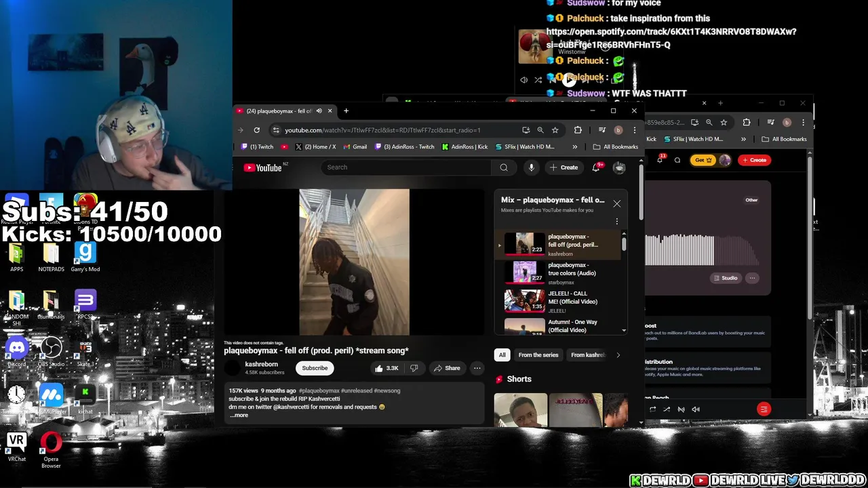868x488 pixels.
Task: Open more video actions menu next to Share
Action: point(477,368)
